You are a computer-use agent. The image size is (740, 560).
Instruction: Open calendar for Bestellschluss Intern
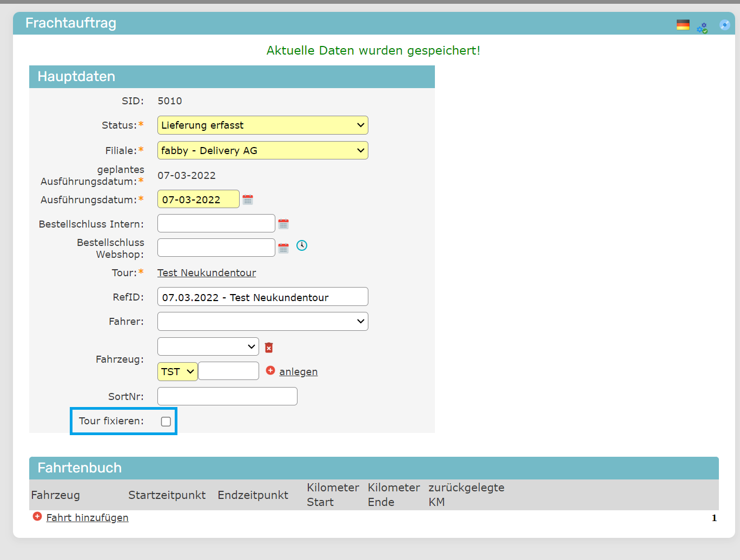[283, 224]
